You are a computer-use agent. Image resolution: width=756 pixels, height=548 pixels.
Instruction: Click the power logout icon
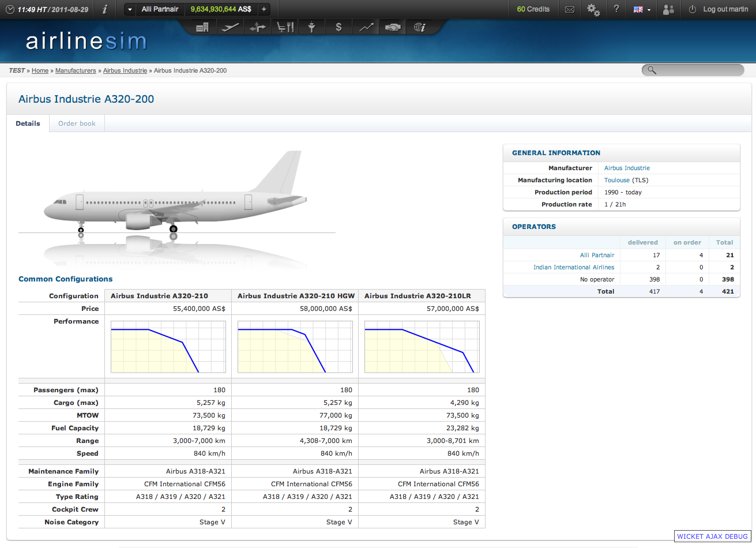[x=693, y=9]
